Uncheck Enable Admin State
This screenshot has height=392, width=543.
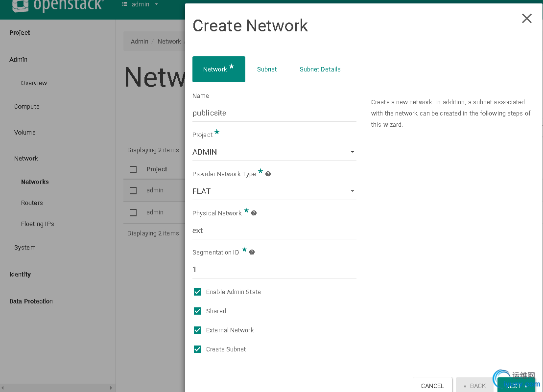click(197, 292)
